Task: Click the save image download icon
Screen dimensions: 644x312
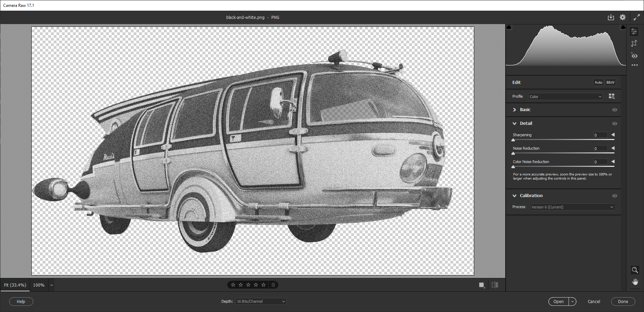Action: tap(611, 17)
